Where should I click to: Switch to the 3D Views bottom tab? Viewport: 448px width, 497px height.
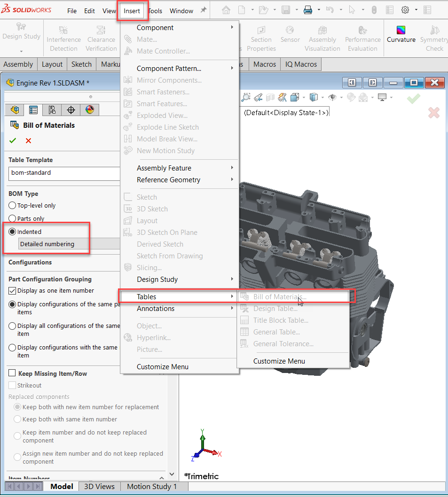click(99, 486)
